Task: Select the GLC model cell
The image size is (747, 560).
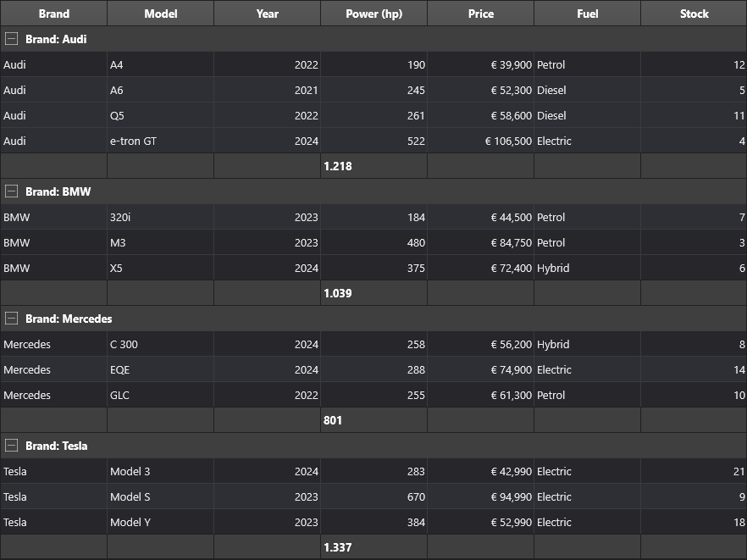Action: click(x=161, y=395)
